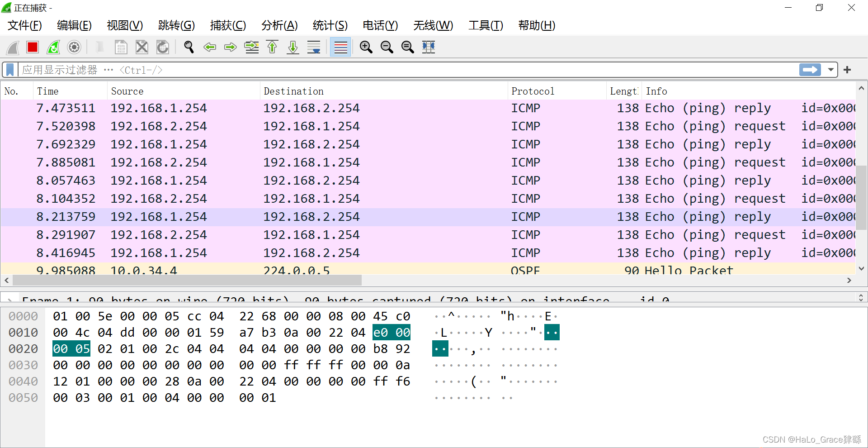The image size is (868, 448).
Task: Open the 无线(W) menu
Action: [x=433, y=25]
